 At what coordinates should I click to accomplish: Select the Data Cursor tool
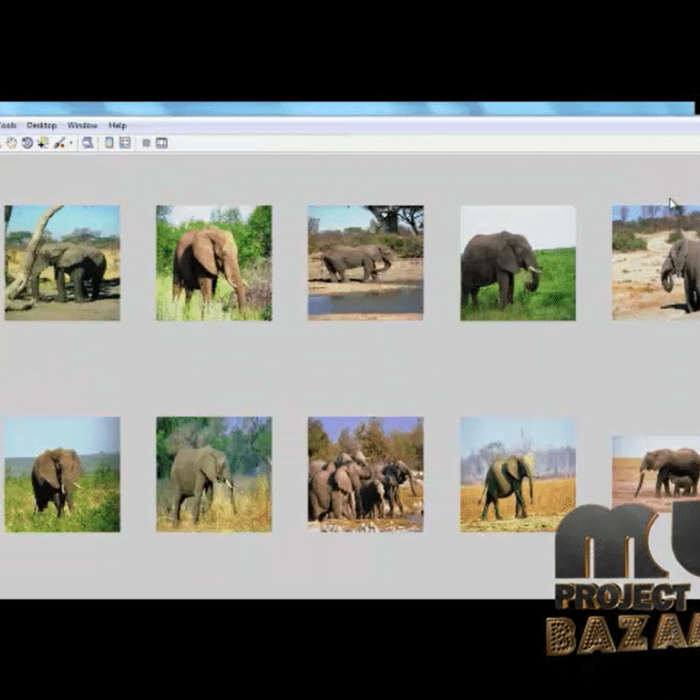point(43,143)
